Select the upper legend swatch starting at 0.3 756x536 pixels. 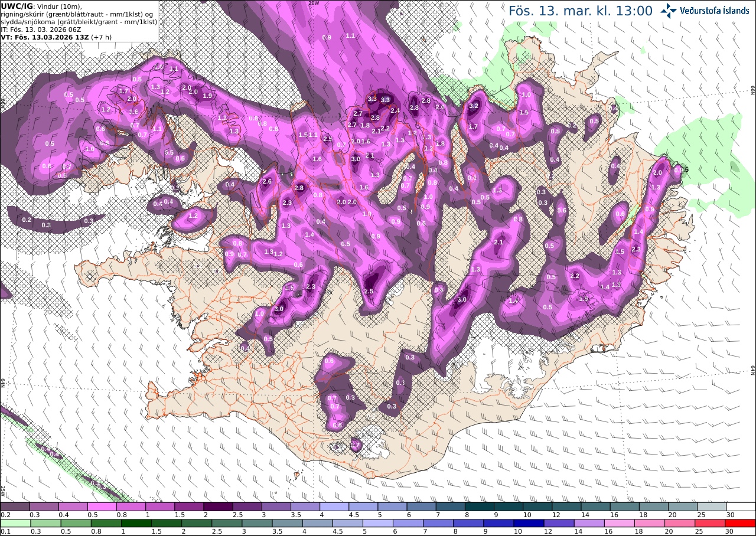(x=44, y=506)
